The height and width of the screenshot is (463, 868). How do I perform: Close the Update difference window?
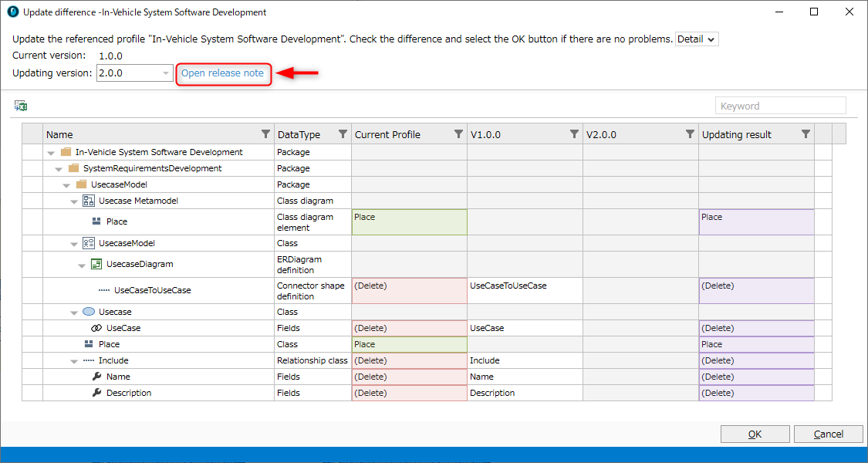click(849, 12)
